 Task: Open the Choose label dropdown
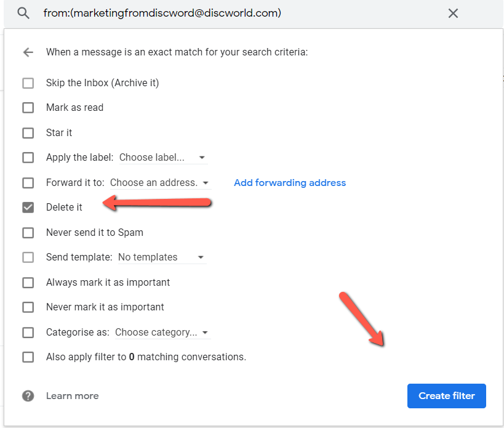pos(162,158)
